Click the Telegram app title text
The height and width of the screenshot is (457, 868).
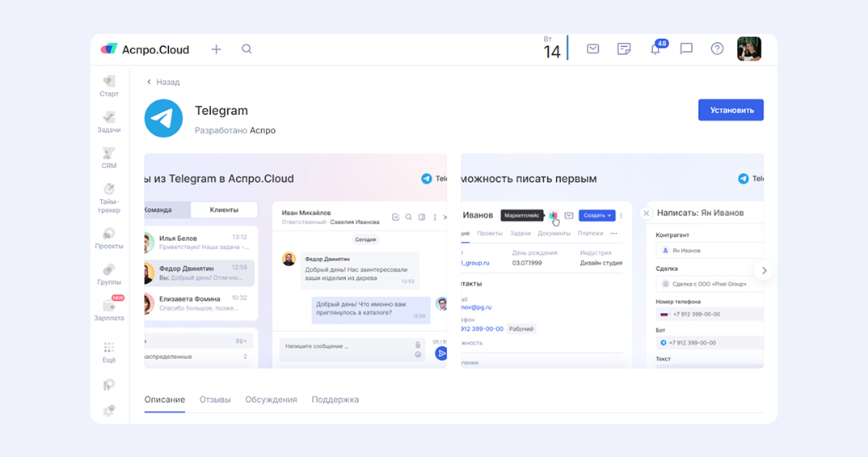click(221, 111)
